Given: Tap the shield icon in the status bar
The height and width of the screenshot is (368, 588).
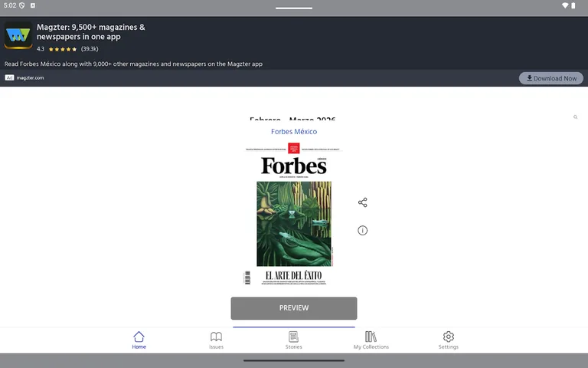Looking at the screenshot, I should (x=21, y=5).
